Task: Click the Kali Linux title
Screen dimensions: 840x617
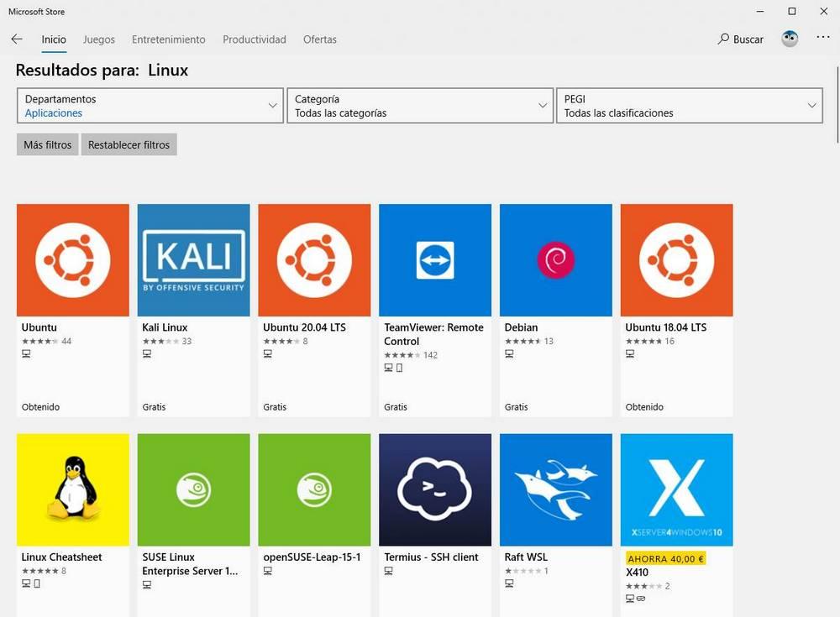Action: (x=165, y=327)
